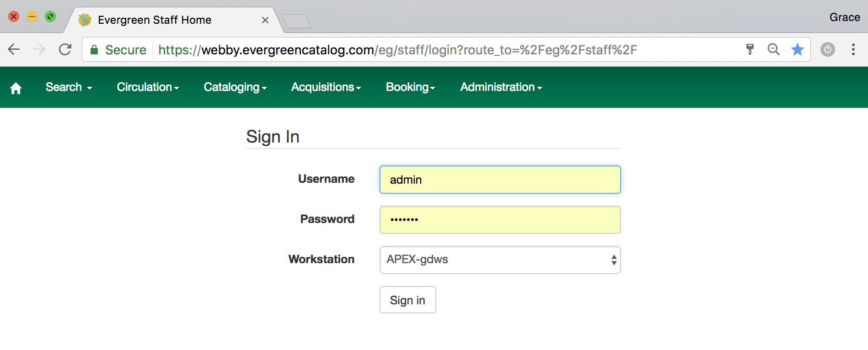Image resolution: width=868 pixels, height=350 pixels.
Task: Click the browser forward arrow
Action: pyautogui.click(x=39, y=49)
